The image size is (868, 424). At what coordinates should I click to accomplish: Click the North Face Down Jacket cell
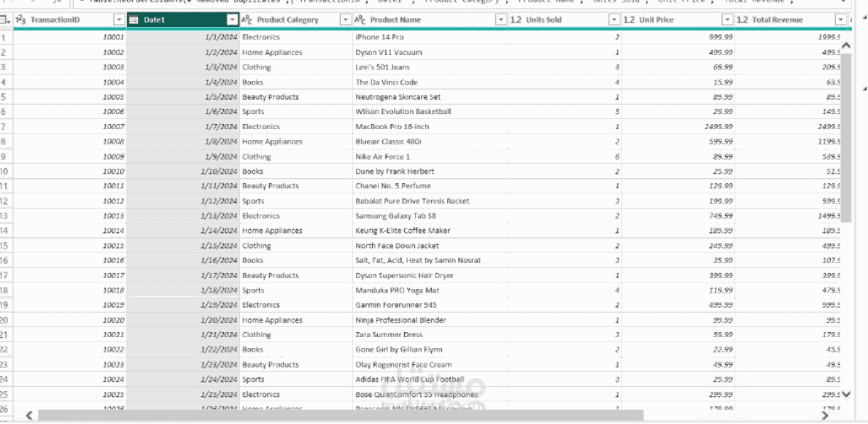[430, 246]
